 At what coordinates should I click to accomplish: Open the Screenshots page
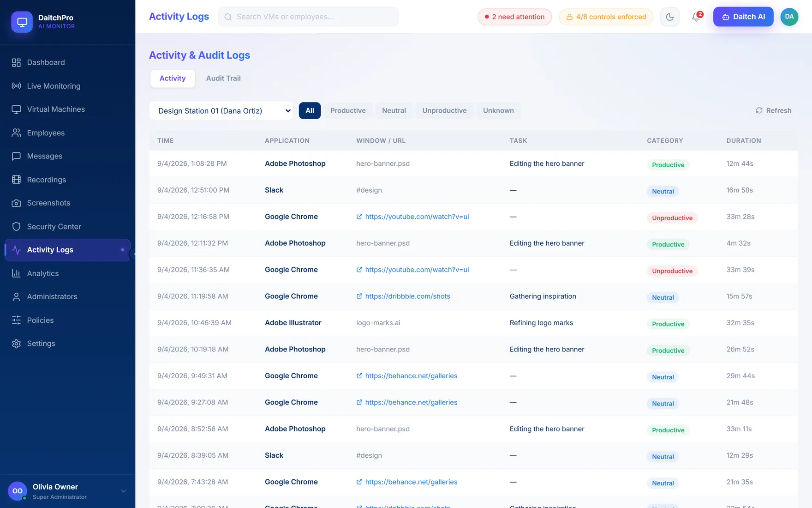68,203
